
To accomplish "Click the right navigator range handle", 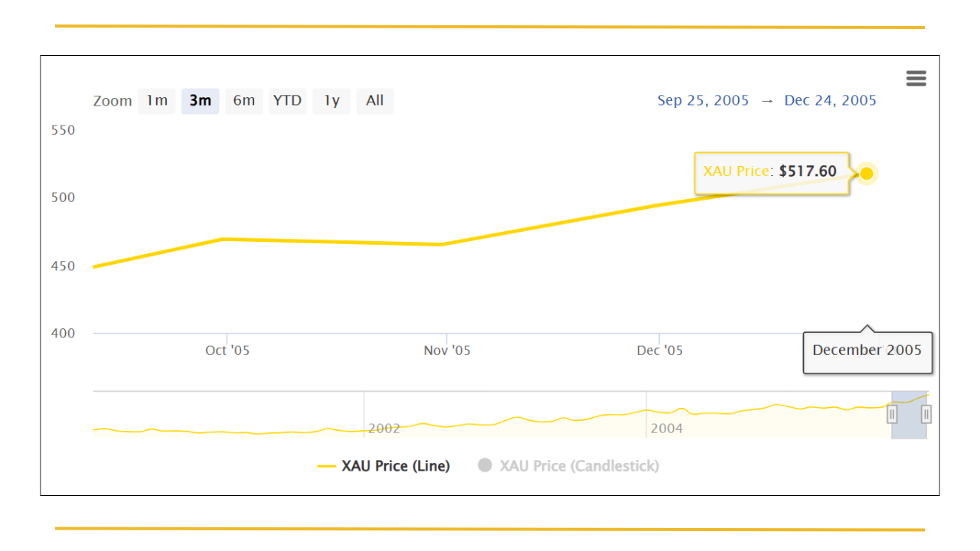I will click(x=926, y=415).
